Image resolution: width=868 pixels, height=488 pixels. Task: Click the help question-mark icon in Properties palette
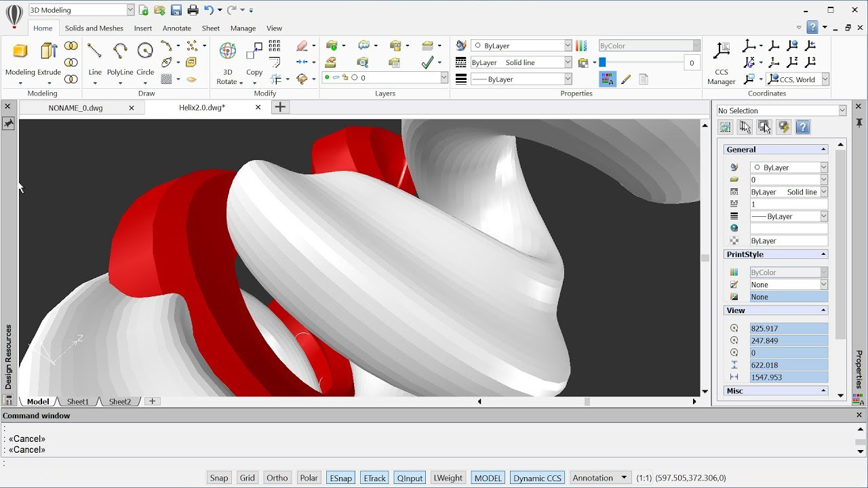[x=803, y=127]
